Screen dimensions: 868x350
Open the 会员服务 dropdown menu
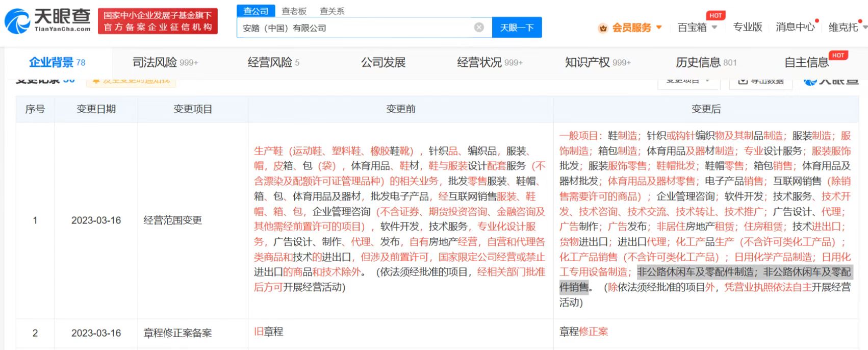636,28
